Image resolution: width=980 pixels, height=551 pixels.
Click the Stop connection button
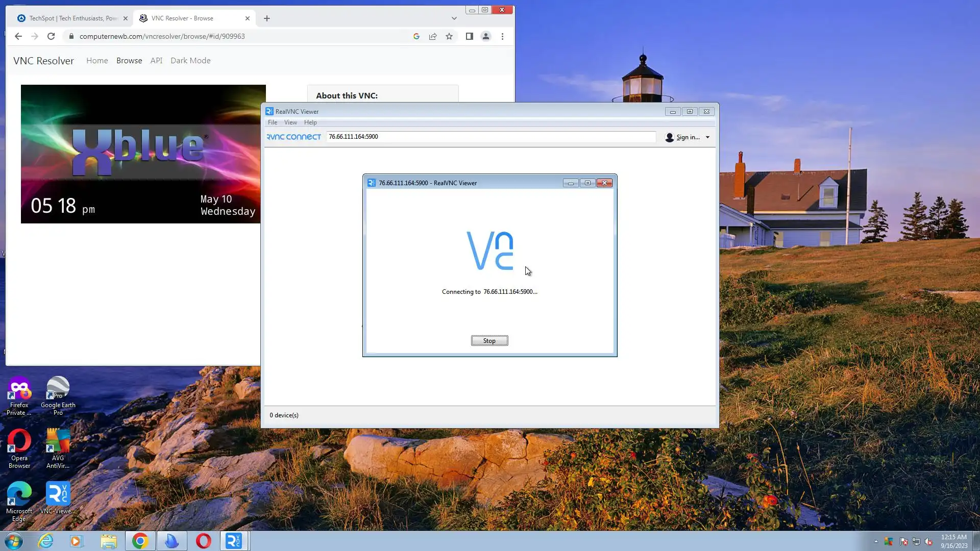pos(489,341)
